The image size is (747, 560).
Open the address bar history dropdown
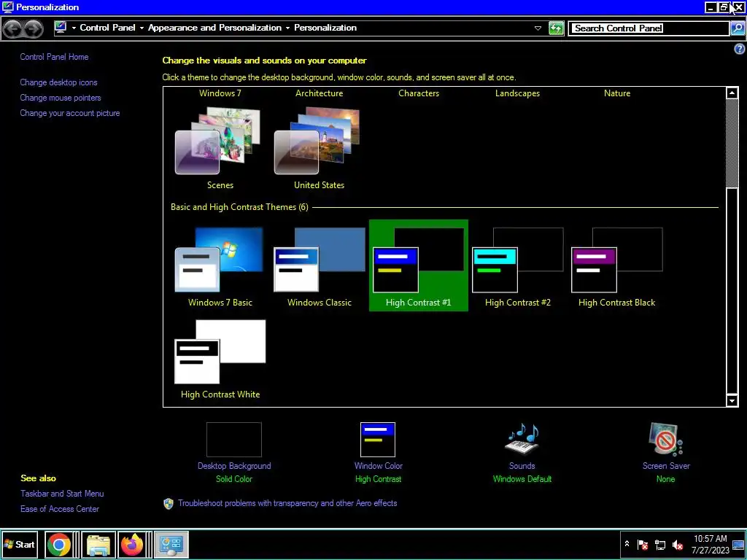[x=538, y=28]
